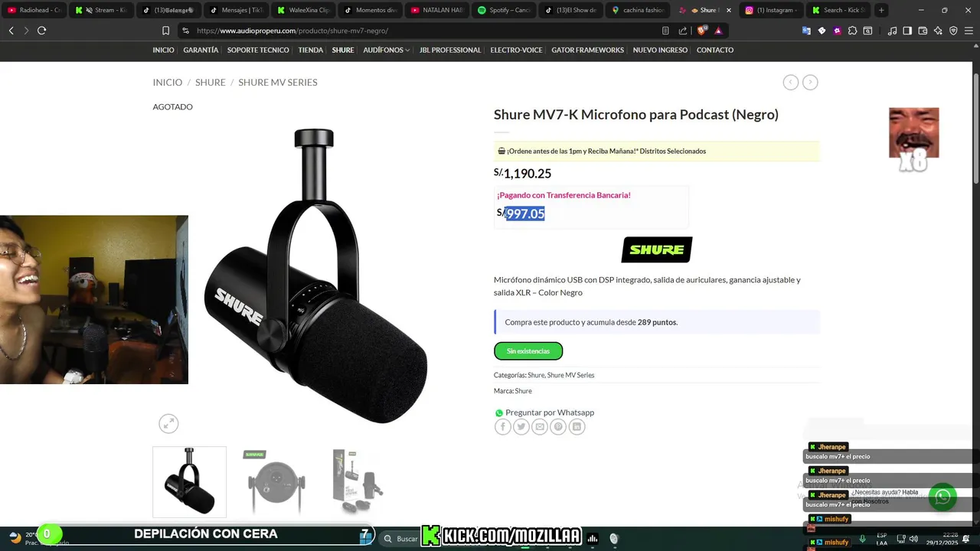The image size is (980, 551).
Task: Click the Sin existencias button
Action: [x=528, y=350]
